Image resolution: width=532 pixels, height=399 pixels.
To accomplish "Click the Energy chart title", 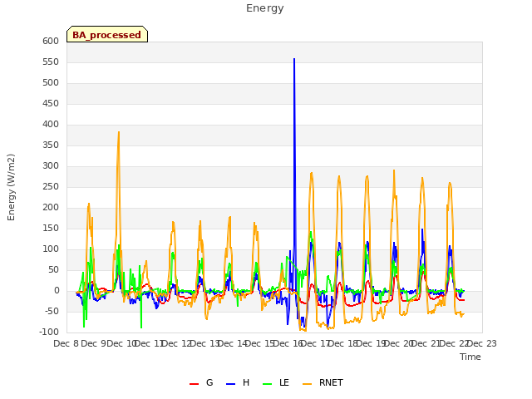I will (265, 8).
